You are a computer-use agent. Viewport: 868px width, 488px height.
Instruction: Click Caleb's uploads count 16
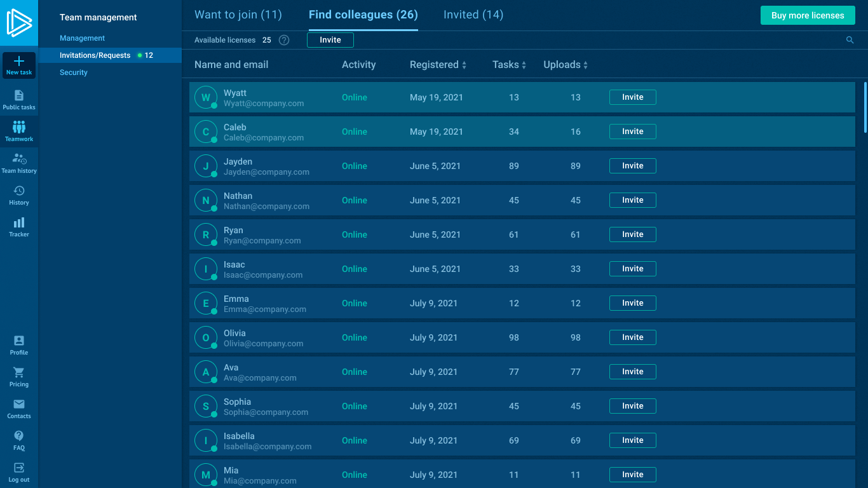pyautogui.click(x=576, y=132)
